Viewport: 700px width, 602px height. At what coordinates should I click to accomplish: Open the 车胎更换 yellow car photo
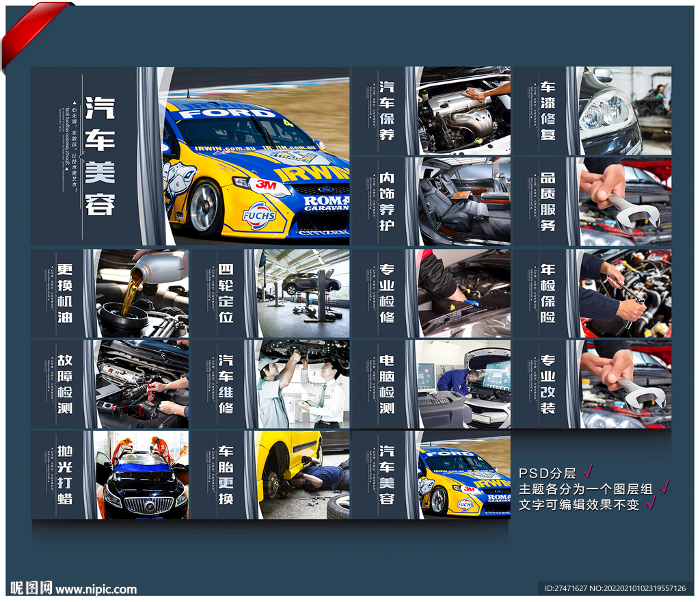pyautogui.click(x=303, y=475)
